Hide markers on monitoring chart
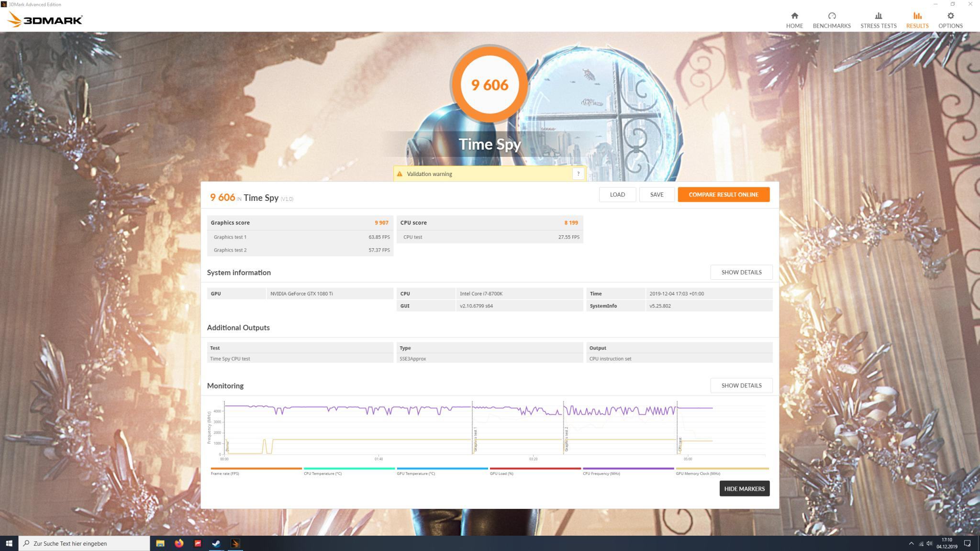The height and width of the screenshot is (551, 980). [x=744, y=488]
